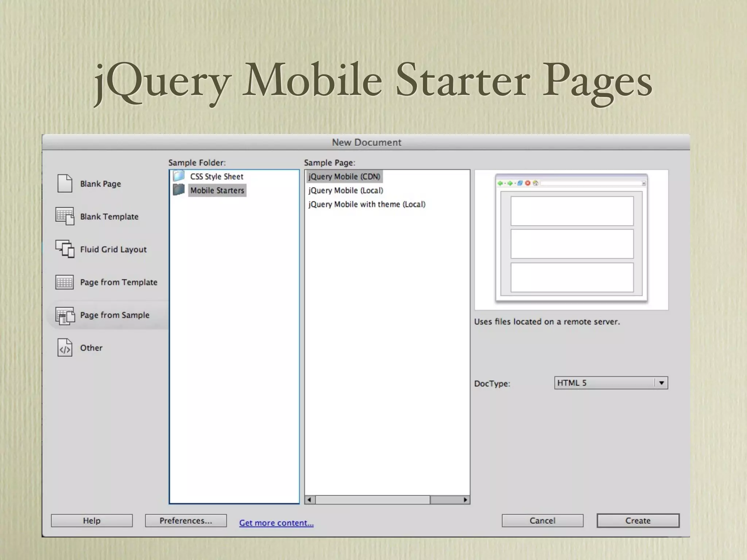
Task: Click the Mobile Starters folder icon
Action: tap(179, 190)
